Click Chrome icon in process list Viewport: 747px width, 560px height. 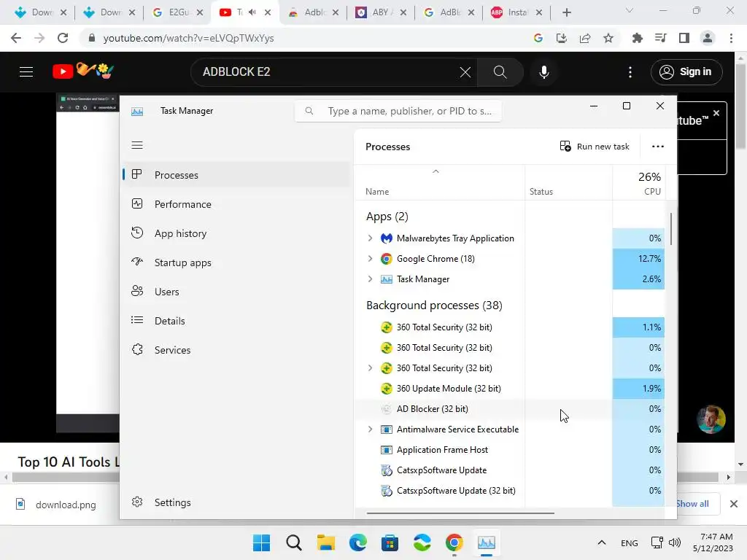[387, 259]
